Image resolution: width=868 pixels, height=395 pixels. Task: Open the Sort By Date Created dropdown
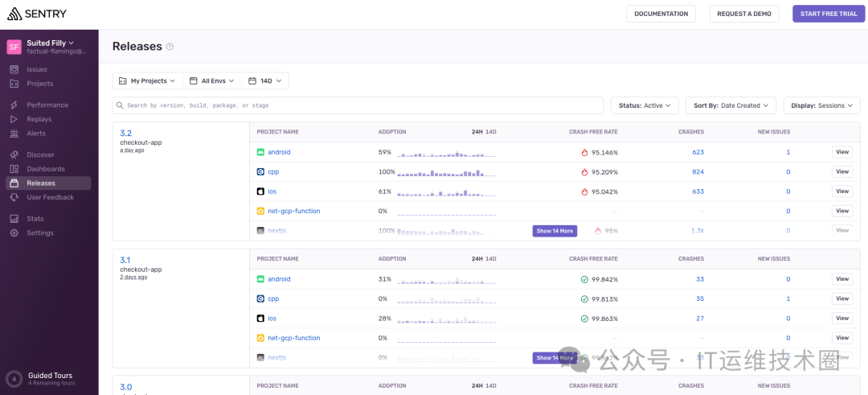click(x=731, y=105)
